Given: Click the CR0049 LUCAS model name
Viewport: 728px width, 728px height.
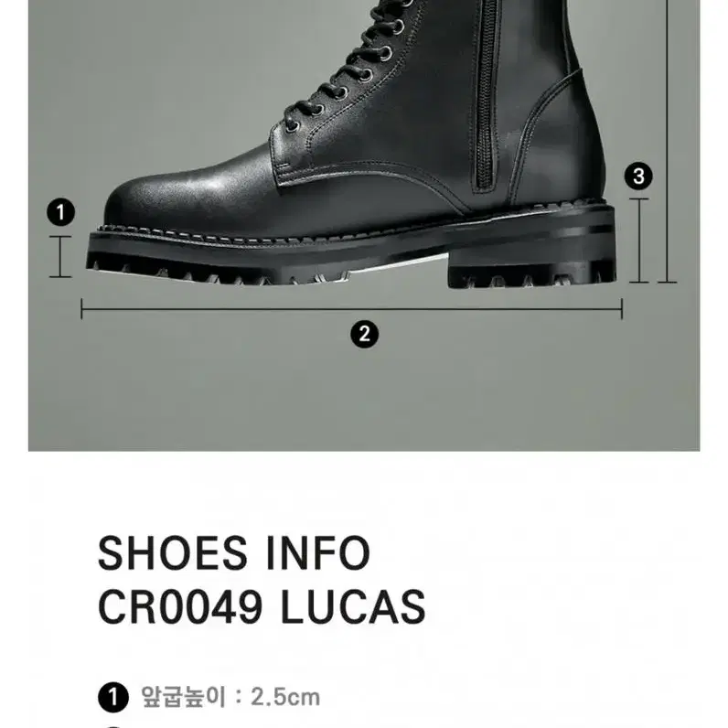Looking at the screenshot, I should [262, 606].
